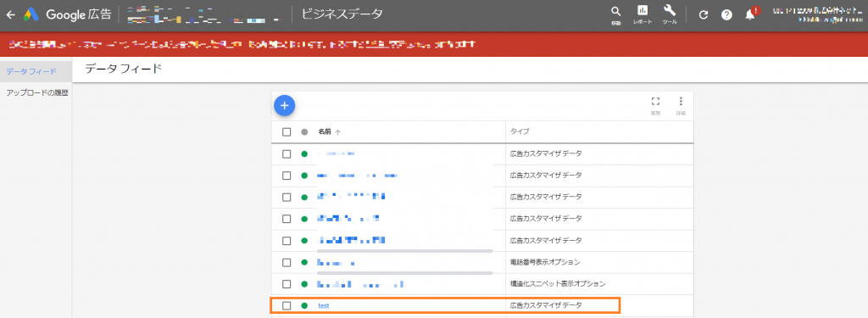Open the three-dot details (詳細) menu
The height and width of the screenshot is (318, 868).
pyautogui.click(x=681, y=102)
